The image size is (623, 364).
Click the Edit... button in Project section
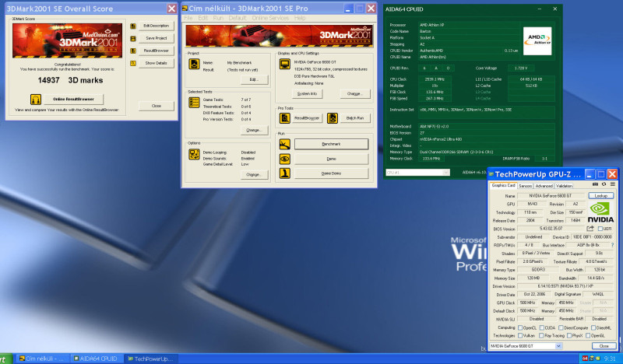(254, 79)
